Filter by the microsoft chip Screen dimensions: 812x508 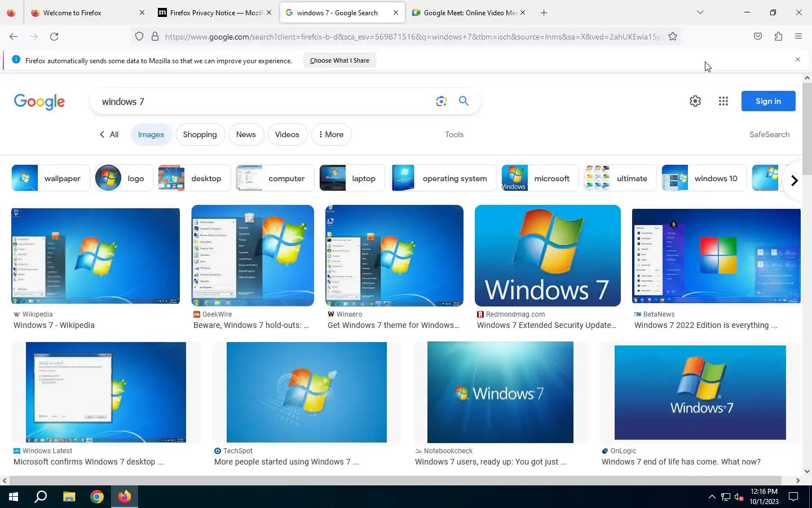click(540, 178)
